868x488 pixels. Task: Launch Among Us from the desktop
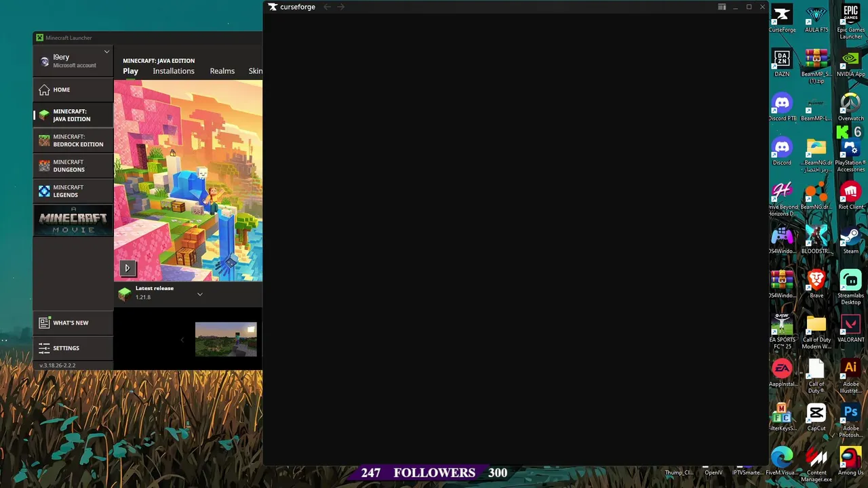850,462
